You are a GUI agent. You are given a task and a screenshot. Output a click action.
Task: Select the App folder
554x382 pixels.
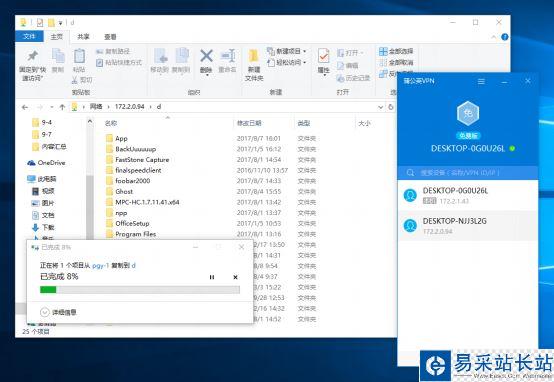coord(117,138)
